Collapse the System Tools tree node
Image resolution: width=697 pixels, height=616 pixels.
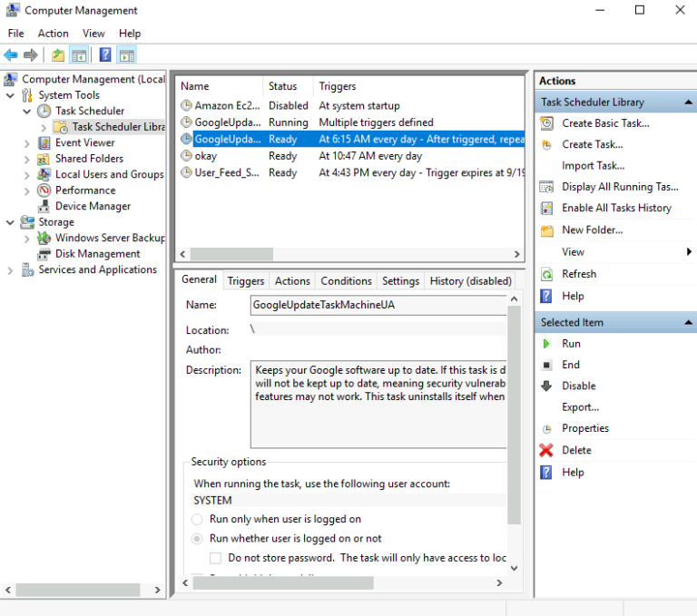click(x=11, y=95)
